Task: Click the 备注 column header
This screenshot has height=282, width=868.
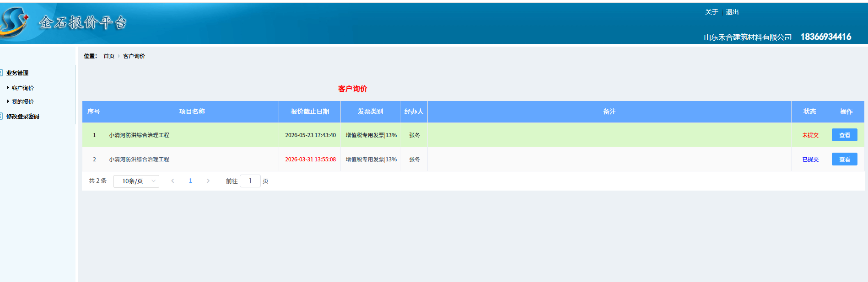Action: click(609, 112)
